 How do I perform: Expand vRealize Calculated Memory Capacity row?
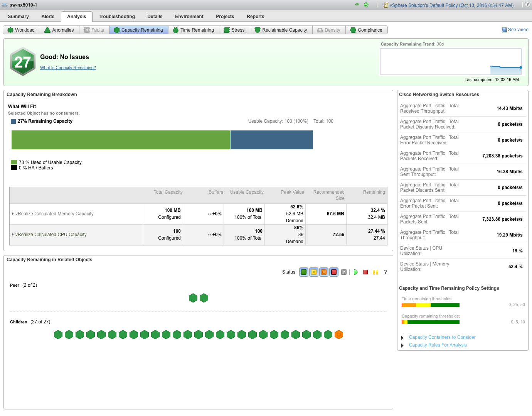(x=13, y=214)
